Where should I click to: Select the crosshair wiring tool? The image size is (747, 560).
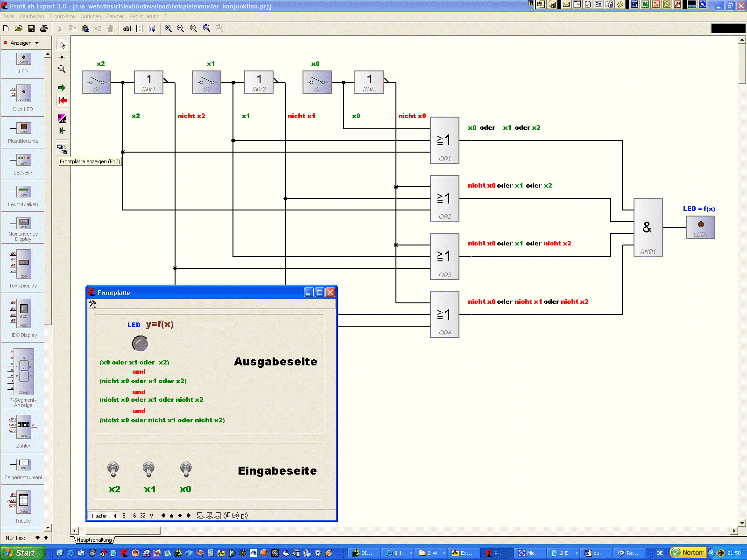(62, 57)
